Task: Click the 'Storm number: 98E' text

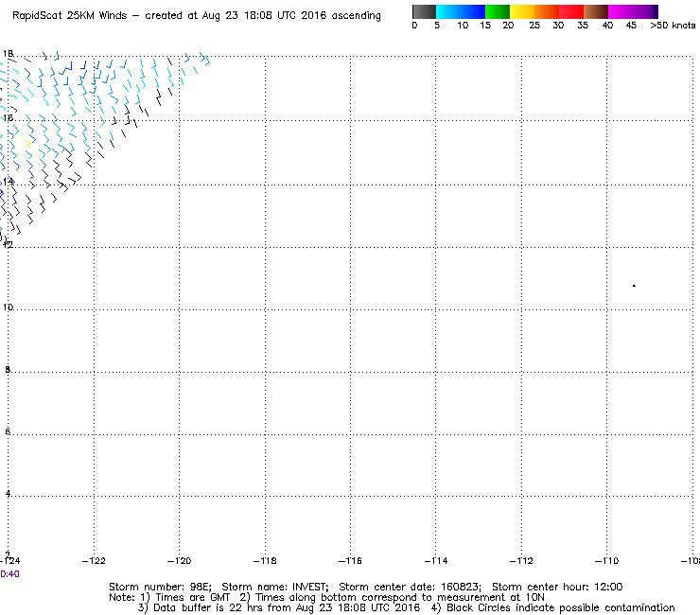Action: click(160, 587)
